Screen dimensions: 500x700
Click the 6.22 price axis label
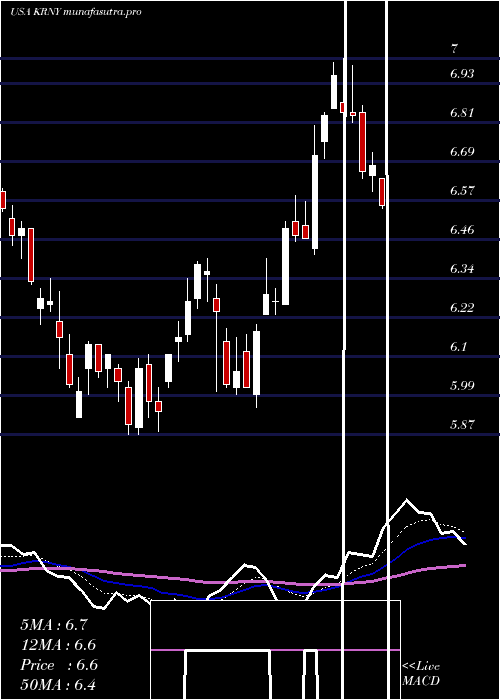pyautogui.click(x=462, y=308)
